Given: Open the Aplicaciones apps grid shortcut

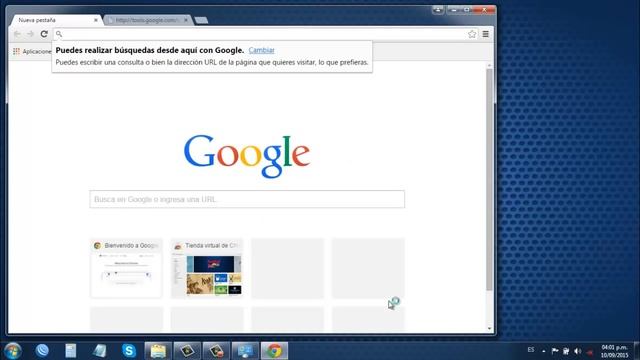Looking at the screenshot, I should click(x=32, y=51).
